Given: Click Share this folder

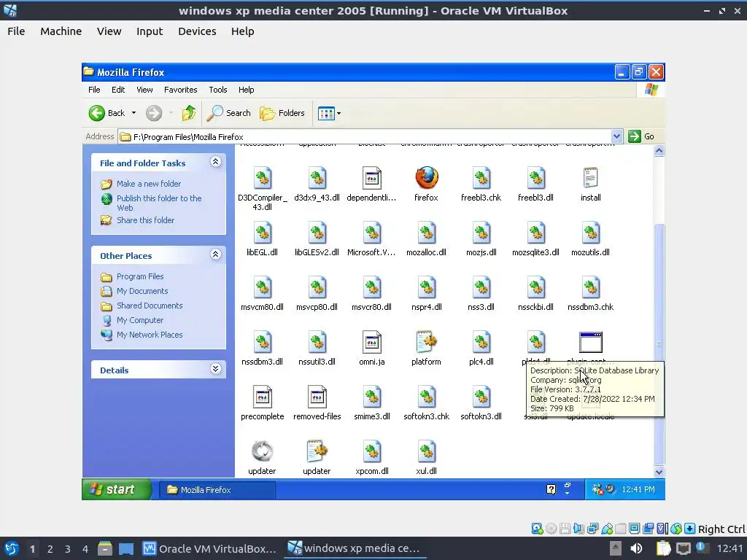Looking at the screenshot, I should (145, 220).
